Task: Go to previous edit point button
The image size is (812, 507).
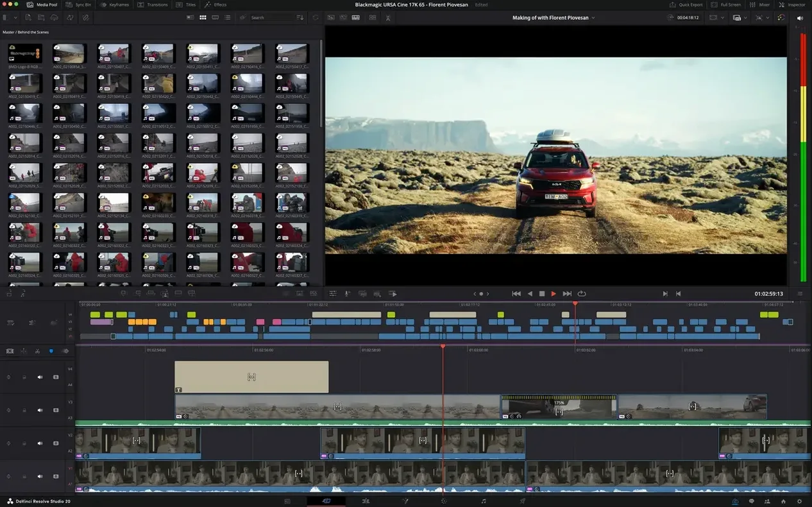Action: (x=679, y=293)
